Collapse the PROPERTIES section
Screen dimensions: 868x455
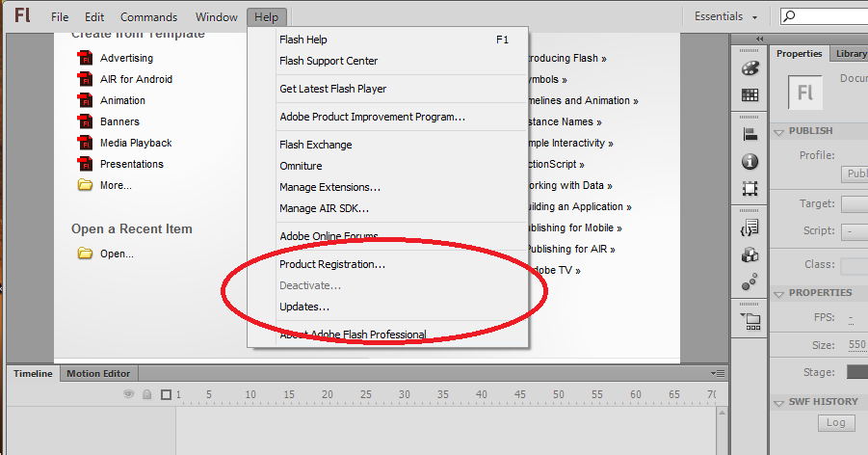[778, 294]
